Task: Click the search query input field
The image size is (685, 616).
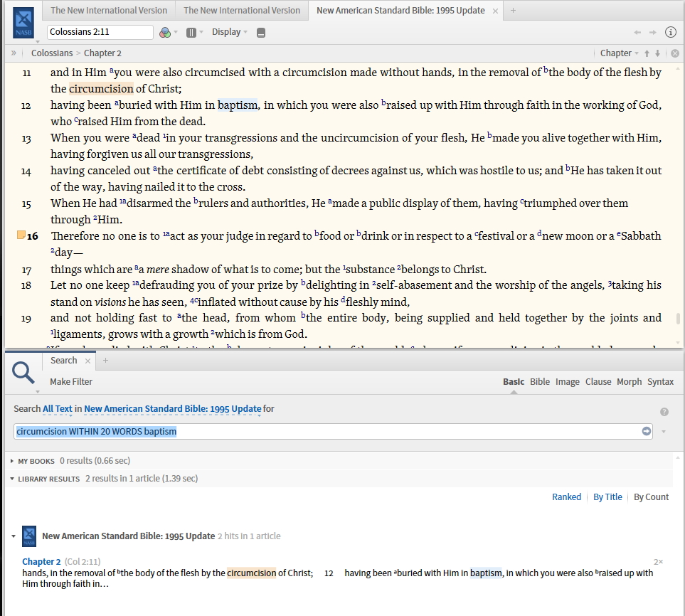Action: [333, 431]
